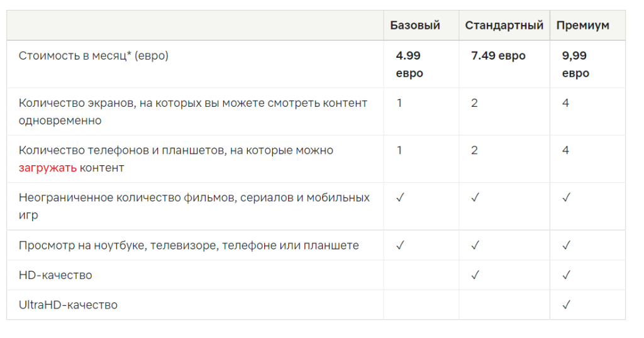644x338 pixels.
Task: Click Премиум screen count "4" in the экранов row
Action: point(565,103)
